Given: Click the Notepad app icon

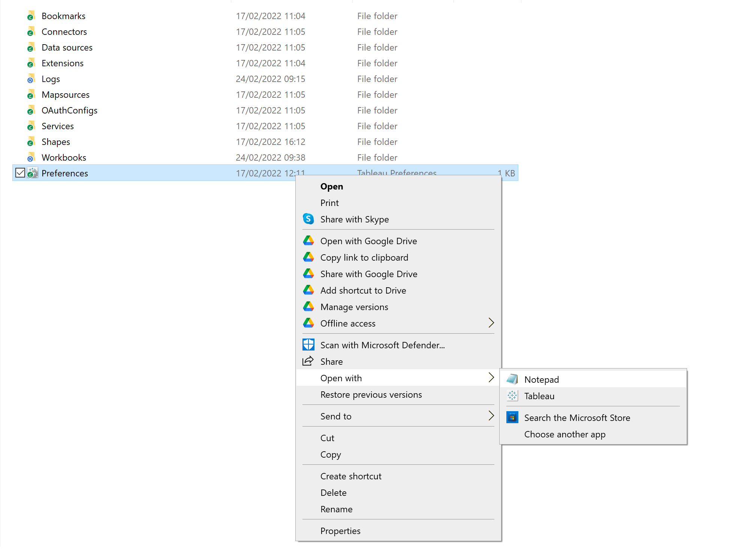Looking at the screenshot, I should coord(512,379).
